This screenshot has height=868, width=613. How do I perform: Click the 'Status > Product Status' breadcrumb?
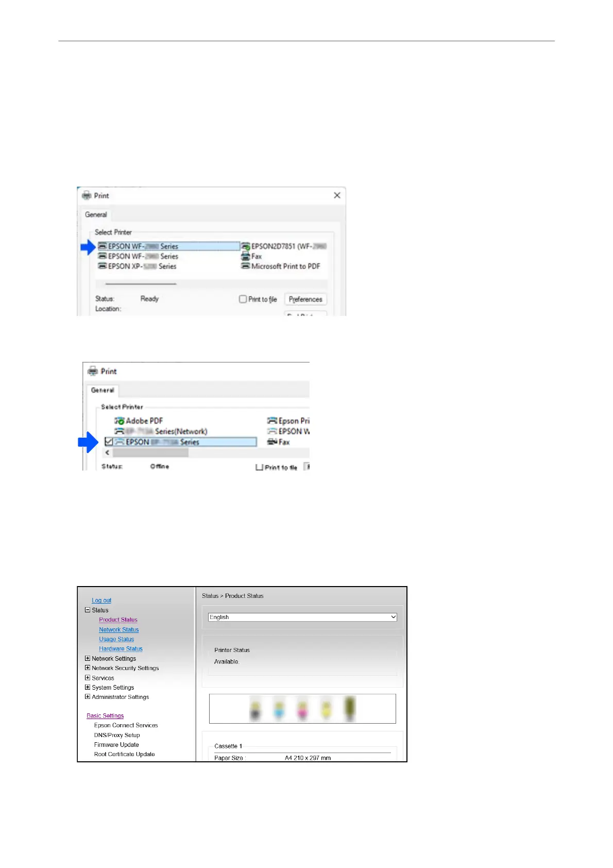coord(233,596)
